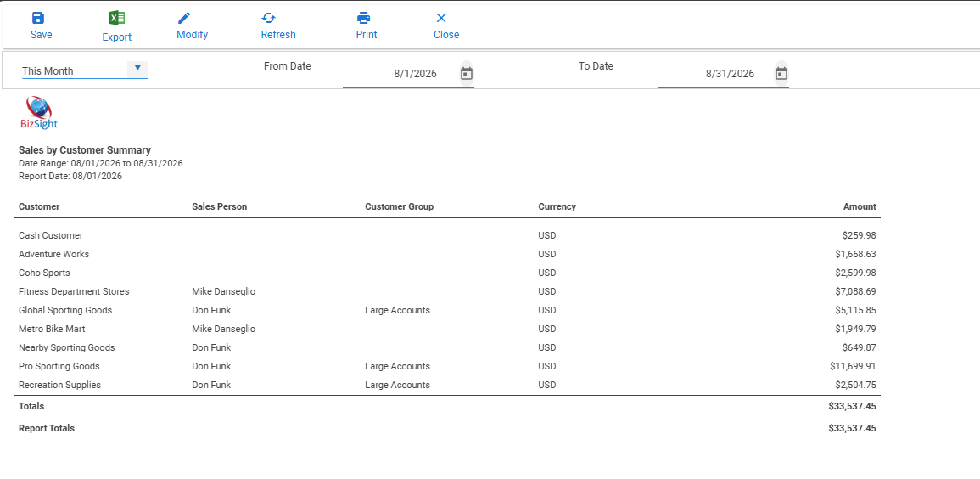980x479 pixels.
Task: Click the Excel Export icon
Action: point(116,18)
